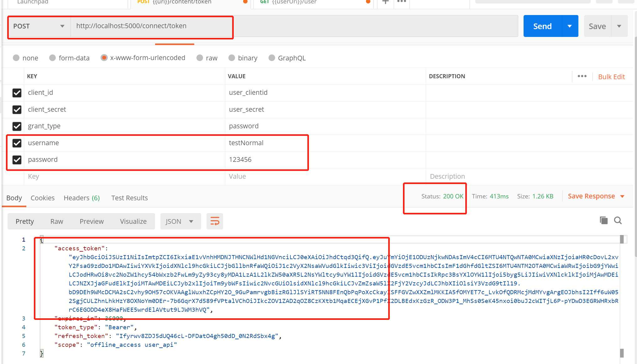Click the client_id key cell
This screenshot has width=637, height=364.
(124, 93)
